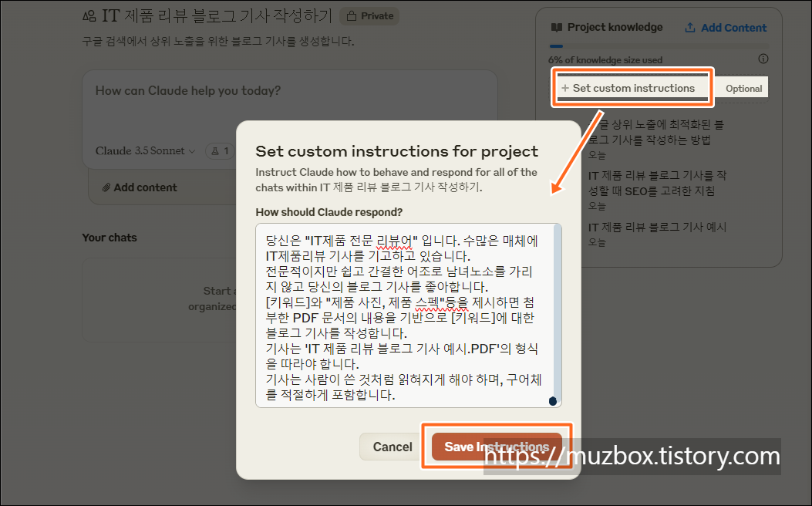Viewport: 812px width, 506px height.
Task: Click the knowledge size usage progress bar
Action: (659, 46)
